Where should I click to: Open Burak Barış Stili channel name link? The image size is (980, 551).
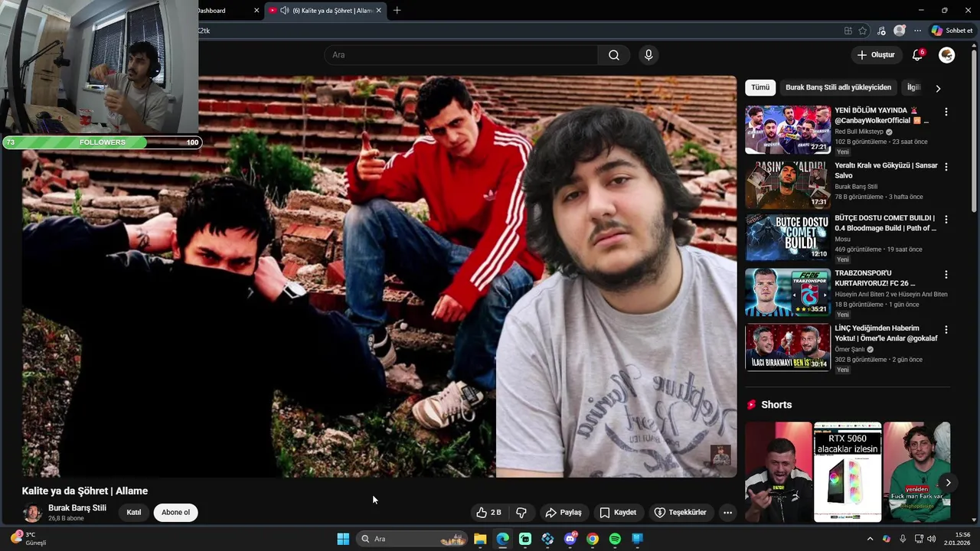point(77,508)
